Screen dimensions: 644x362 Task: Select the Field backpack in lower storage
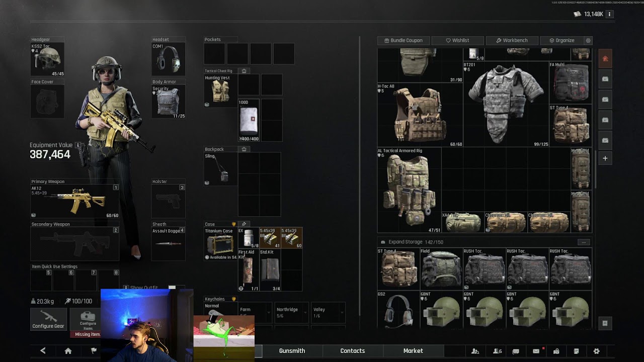[x=441, y=269]
